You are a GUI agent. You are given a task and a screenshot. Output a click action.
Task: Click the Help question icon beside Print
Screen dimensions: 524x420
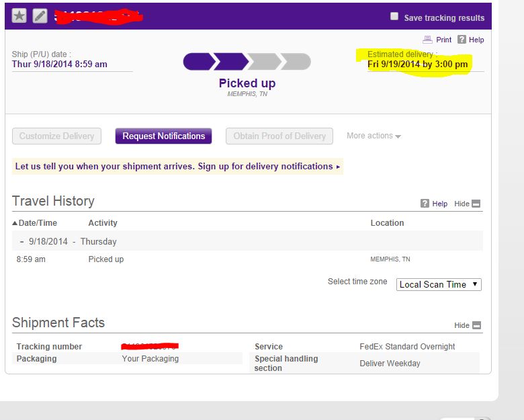point(462,40)
